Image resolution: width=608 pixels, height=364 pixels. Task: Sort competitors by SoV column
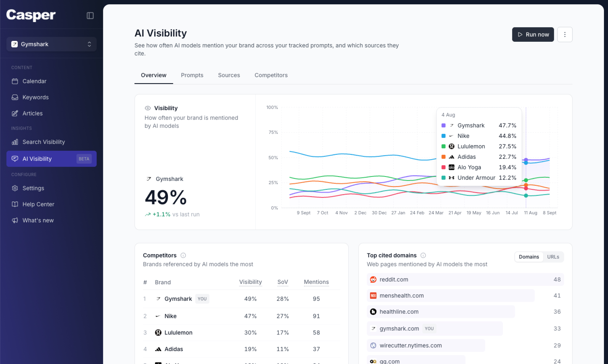pos(283,282)
